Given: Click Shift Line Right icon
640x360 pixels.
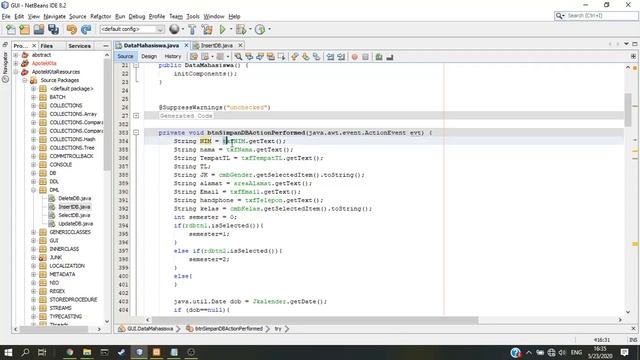Looking at the screenshot, I should click(341, 57).
